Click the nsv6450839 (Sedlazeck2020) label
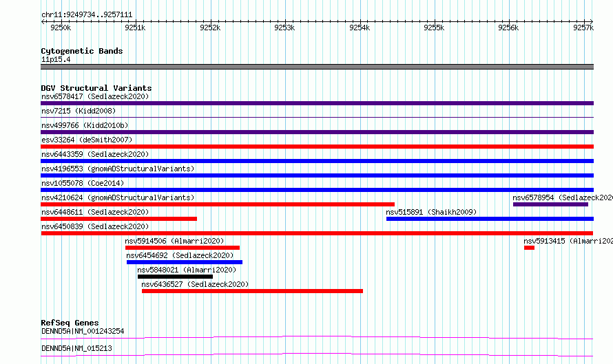Image resolution: width=613 pixels, height=364 pixels. click(95, 226)
